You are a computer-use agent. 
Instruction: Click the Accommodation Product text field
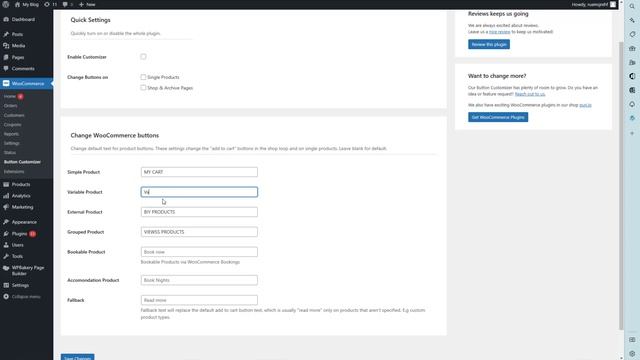coord(199,280)
